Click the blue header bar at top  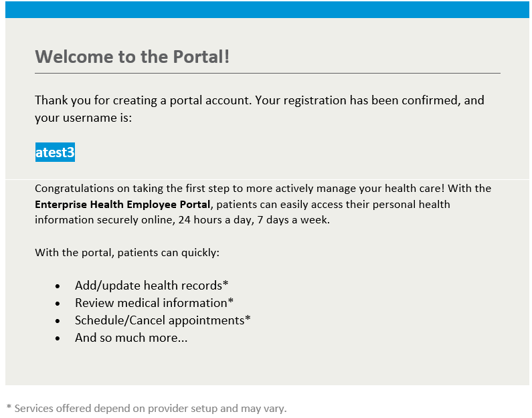266,9
